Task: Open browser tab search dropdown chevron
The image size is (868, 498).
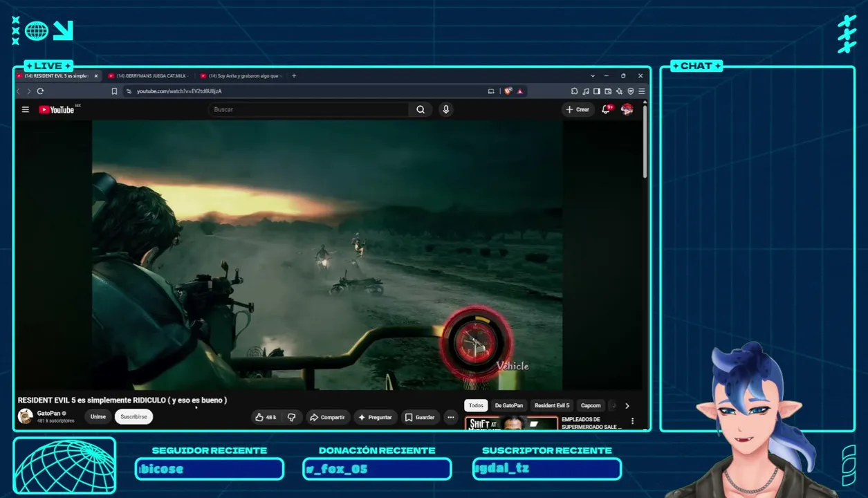Action: pyautogui.click(x=593, y=76)
